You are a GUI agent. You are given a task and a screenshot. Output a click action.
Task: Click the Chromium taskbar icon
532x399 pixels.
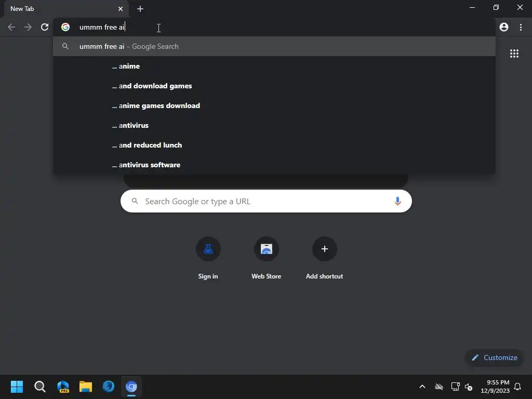tap(131, 387)
